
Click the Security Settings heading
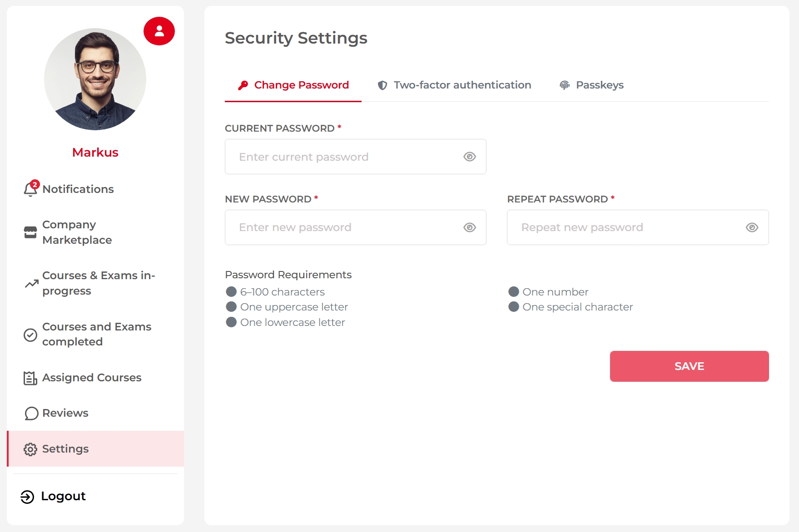(296, 38)
